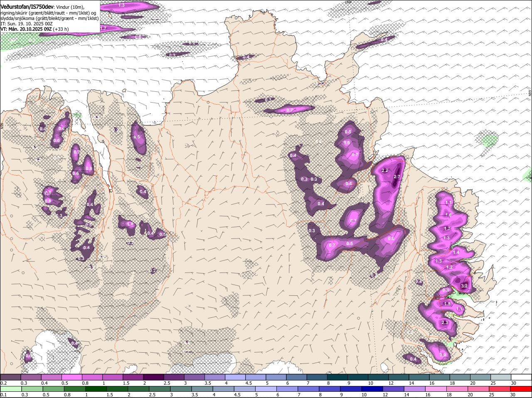
Task: Click the 'IT: Sun. 19. 10. 2025 00Z' line
Action: pos(27,24)
